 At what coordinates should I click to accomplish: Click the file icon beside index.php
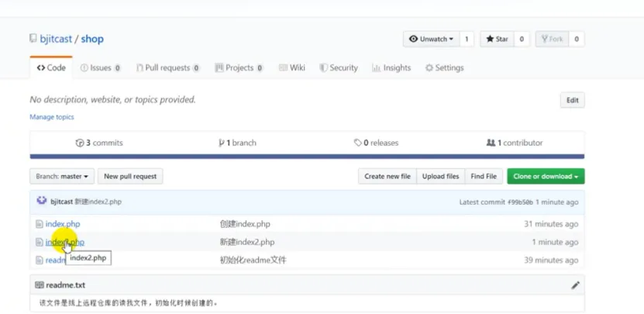pyautogui.click(x=40, y=224)
